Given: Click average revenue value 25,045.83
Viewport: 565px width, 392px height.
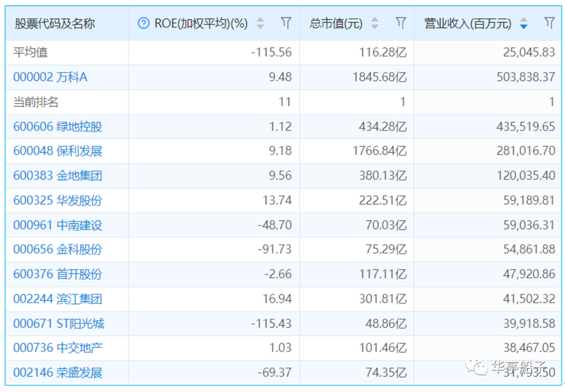Looking at the screenshot, I should pos(529,52).
